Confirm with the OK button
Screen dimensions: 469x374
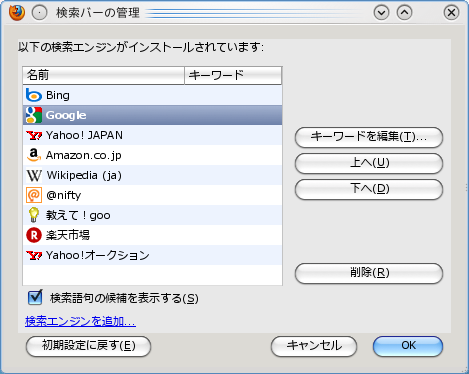408,346
